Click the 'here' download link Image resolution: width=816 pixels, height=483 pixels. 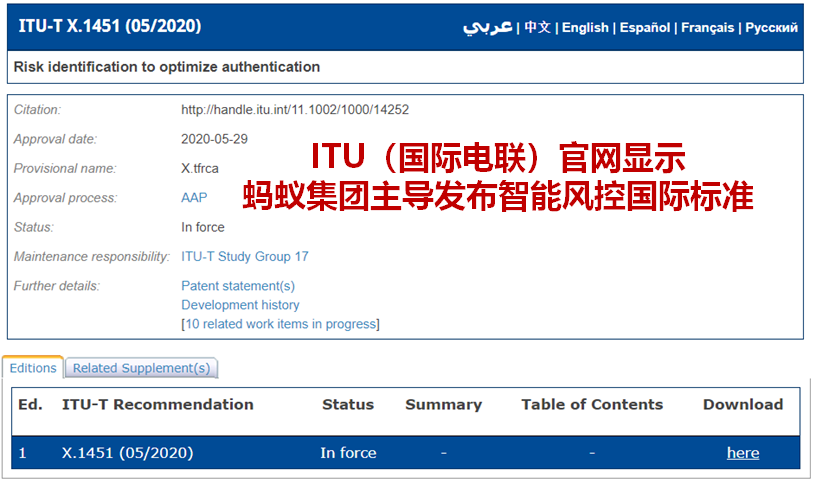(x=742, y=453)
